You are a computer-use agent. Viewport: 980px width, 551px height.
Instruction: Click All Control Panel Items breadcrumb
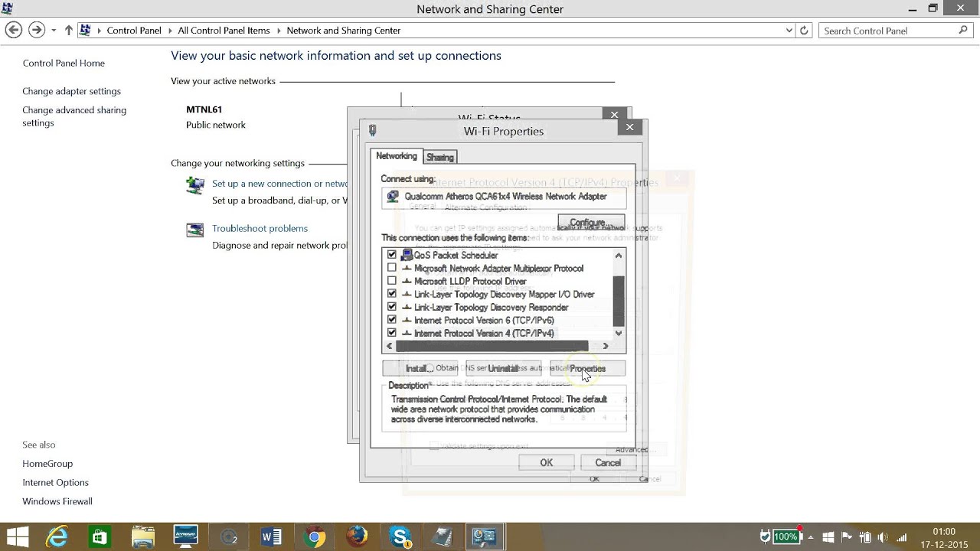click(x=224, y=31)
